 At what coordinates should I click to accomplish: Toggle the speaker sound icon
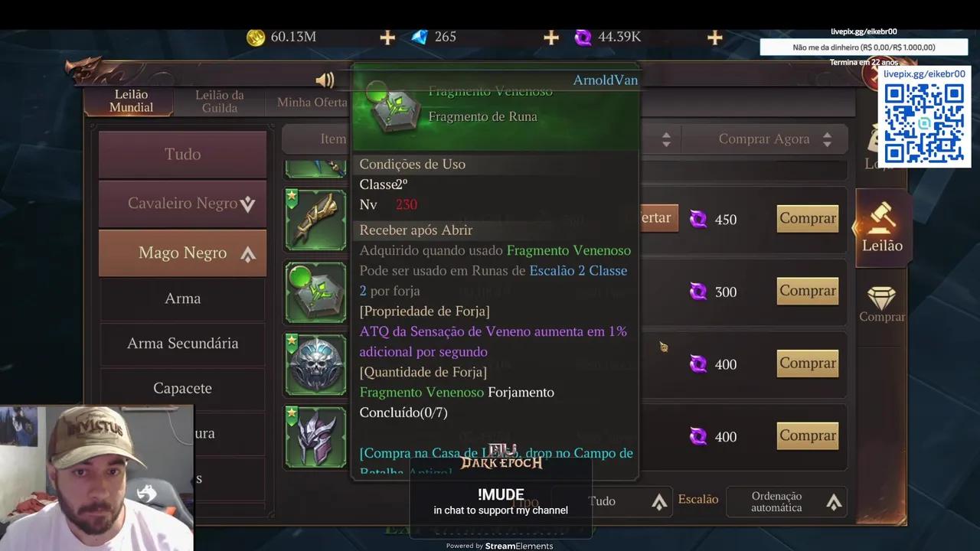coord(325,80)
